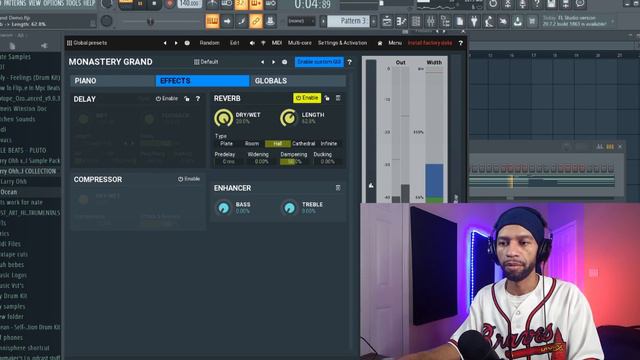This screenshot has height=360, width=640.
Task: Click the question mark help icon in top toolbar
Action: 537,4
